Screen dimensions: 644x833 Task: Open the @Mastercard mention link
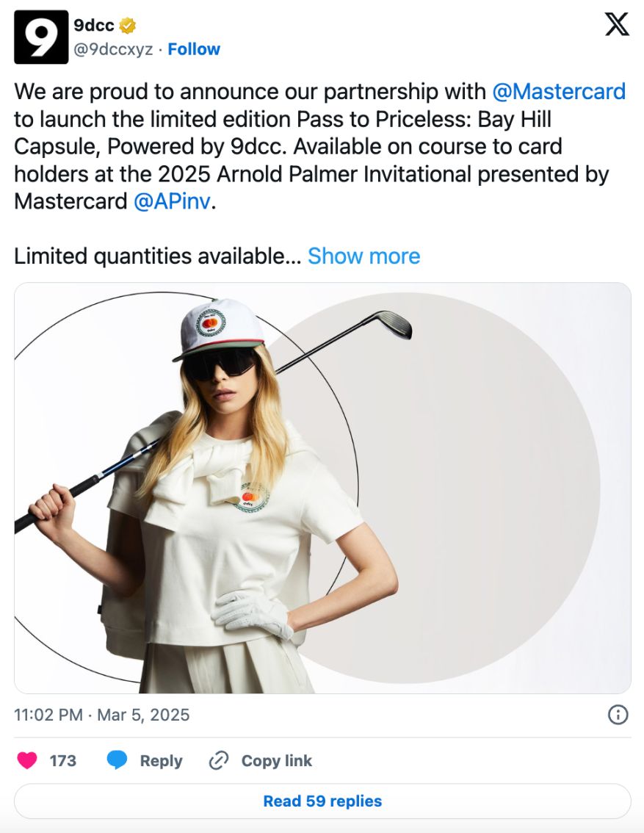click(559, 92)
